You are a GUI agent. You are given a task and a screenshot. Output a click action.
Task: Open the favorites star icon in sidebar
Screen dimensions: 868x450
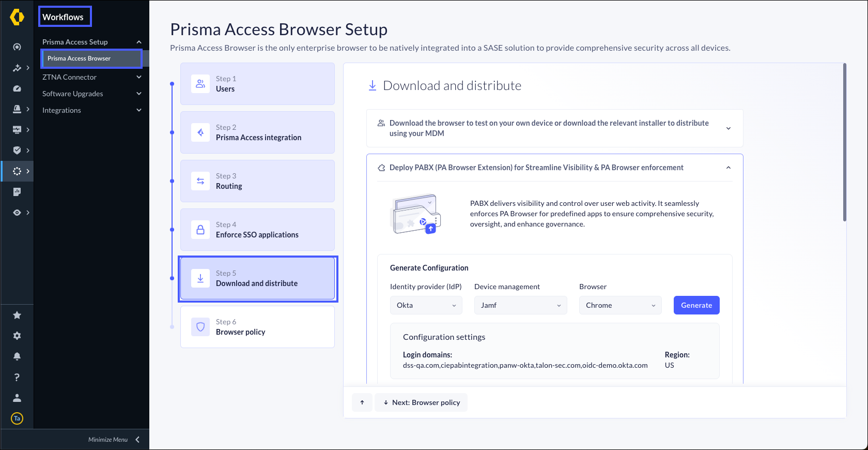pyautogui.click(x=17, y=315)
